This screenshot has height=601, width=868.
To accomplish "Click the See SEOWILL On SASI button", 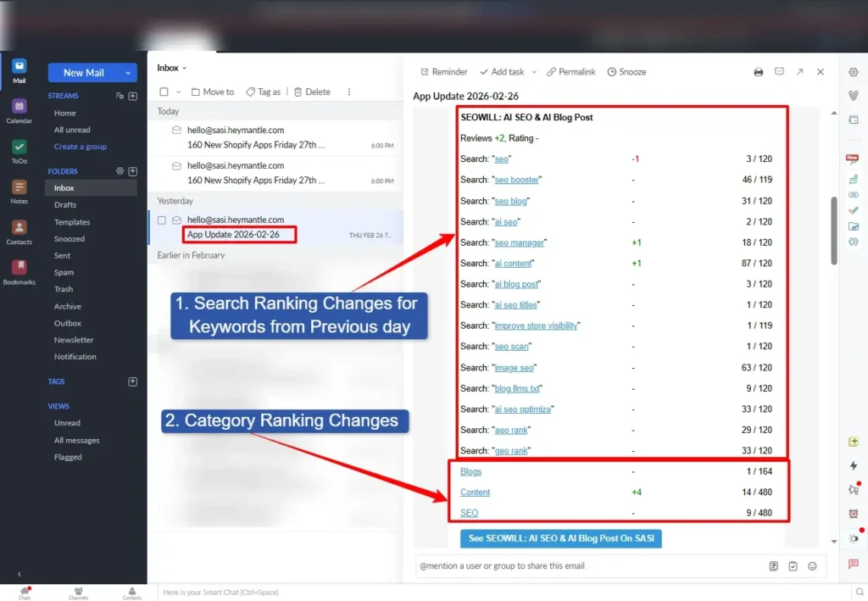I will [559, 538].
